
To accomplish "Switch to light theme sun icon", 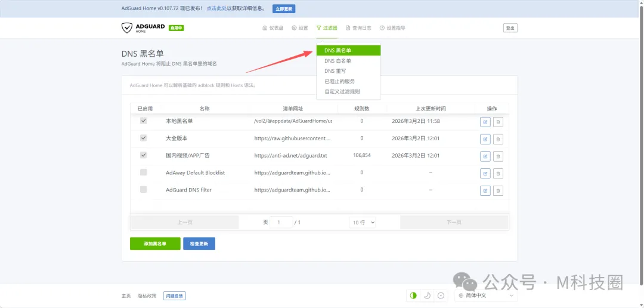I will click(x=441, y=295).
